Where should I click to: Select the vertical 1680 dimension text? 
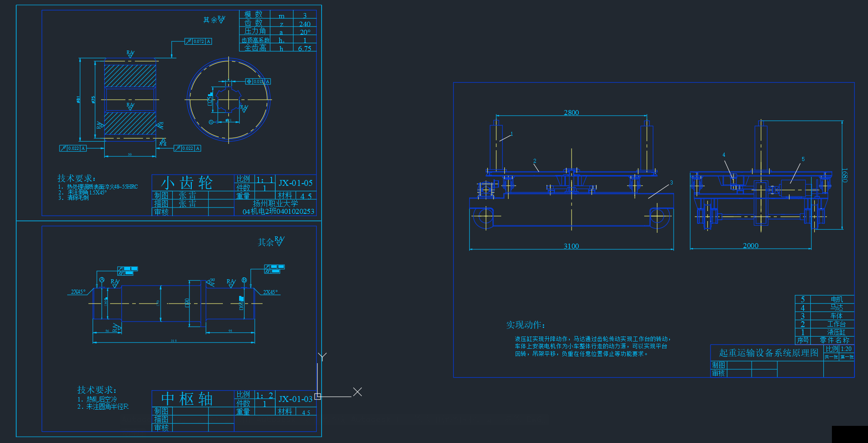click(845, 175)
